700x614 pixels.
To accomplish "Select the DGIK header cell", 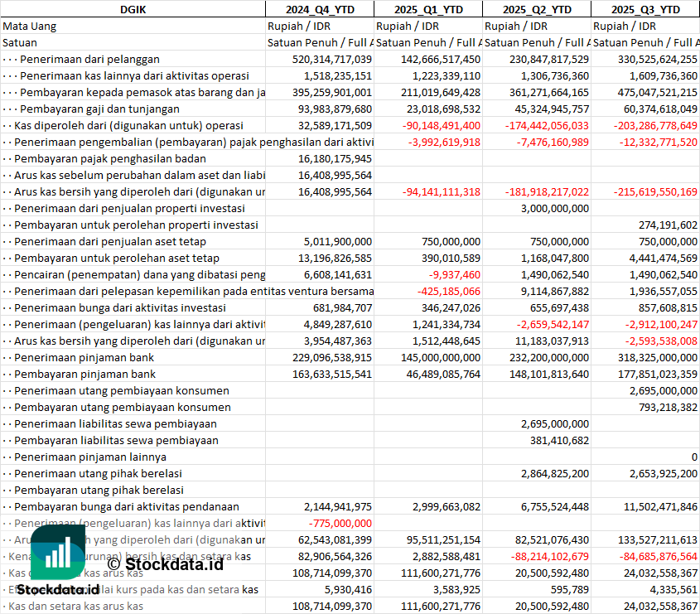I will click(x=133, y=9).
